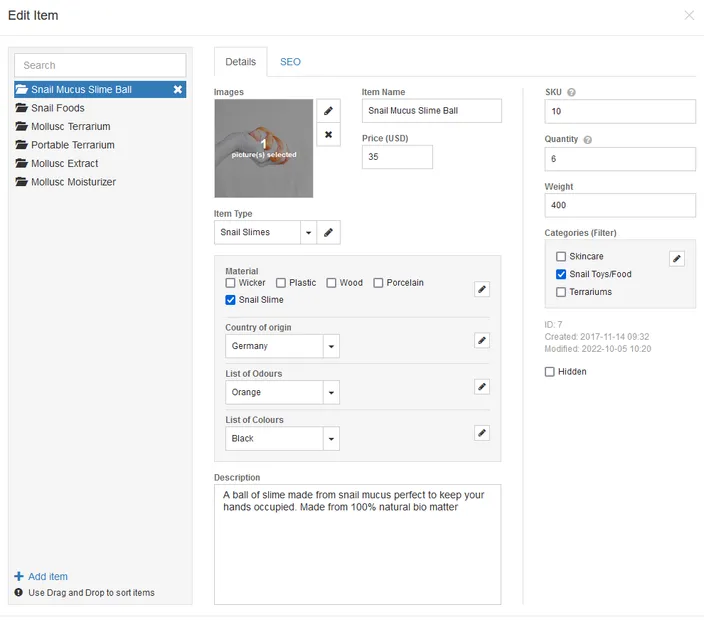Click the edit image pencil icon

click(x=328, y=110)
